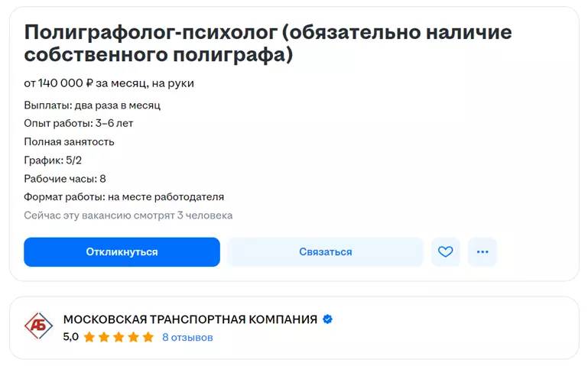Screen dimensions: 588x366
Task: Add the vacancy to favorites with the heart icon
Action: click(x=446, y=252)
